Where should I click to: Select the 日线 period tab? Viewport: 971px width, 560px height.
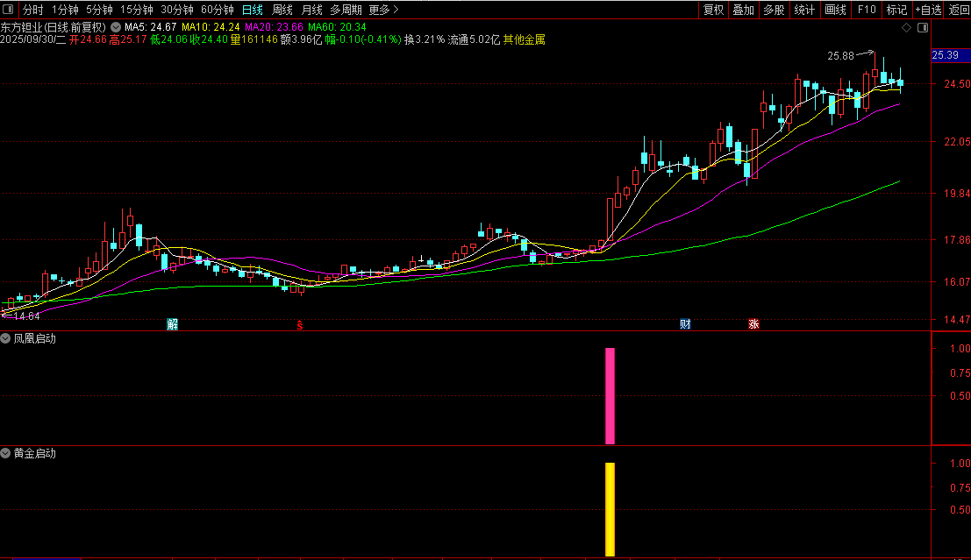click(252, 10)
